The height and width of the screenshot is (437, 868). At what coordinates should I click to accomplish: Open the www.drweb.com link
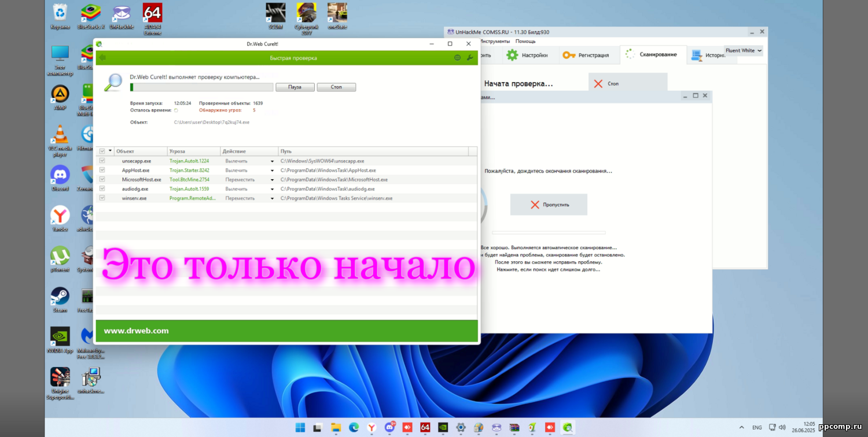(x=136, y=331)
